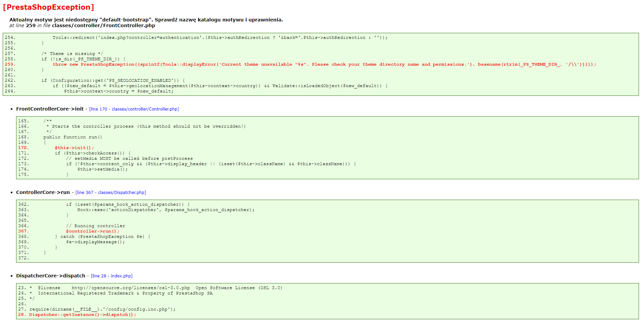Click the isset($params_hook_action_dispatcher) line
644x332 pixels.
(x=128, y=204)
